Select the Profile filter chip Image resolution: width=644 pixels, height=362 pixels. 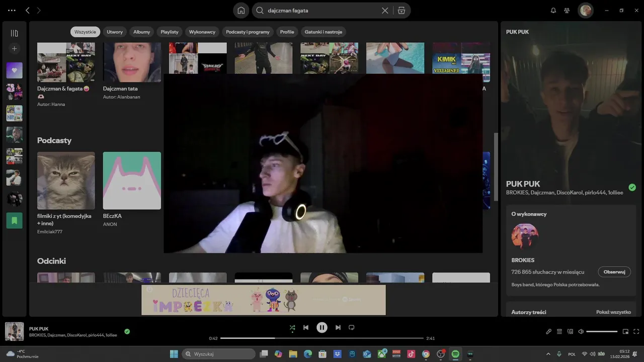pyautogui.click(x=287, y=32)
